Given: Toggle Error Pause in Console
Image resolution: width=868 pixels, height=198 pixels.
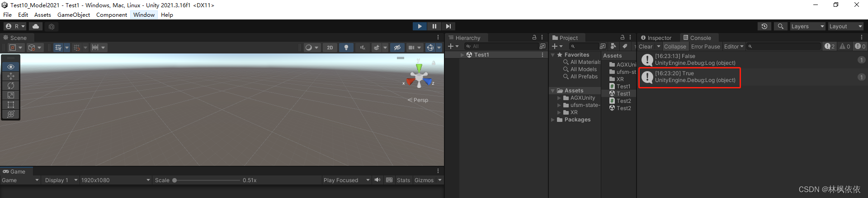Looking at the screenshot, I should 705,46.
